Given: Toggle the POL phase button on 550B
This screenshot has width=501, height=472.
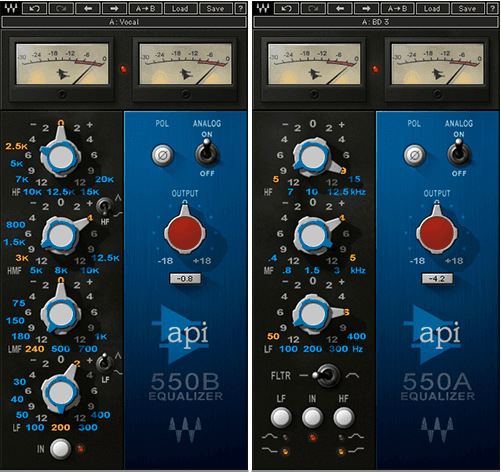Looking at the screenshot, I should (162, 155).
